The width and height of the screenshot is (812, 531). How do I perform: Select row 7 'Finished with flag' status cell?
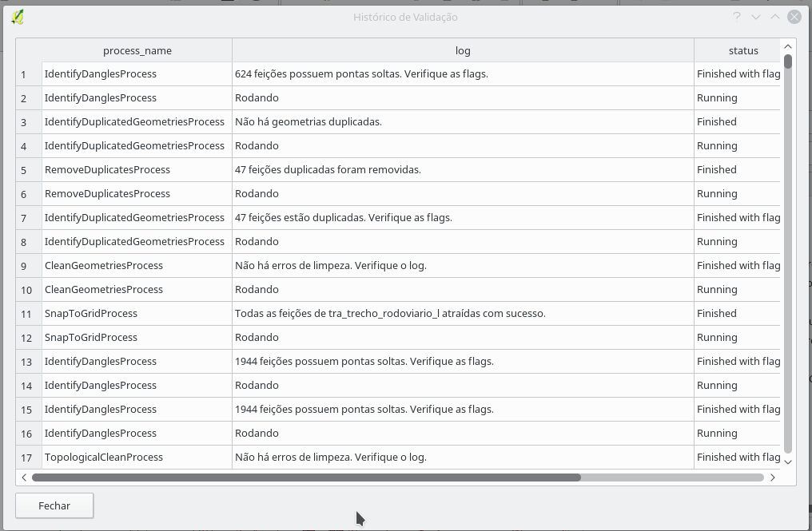coord(738,217)
